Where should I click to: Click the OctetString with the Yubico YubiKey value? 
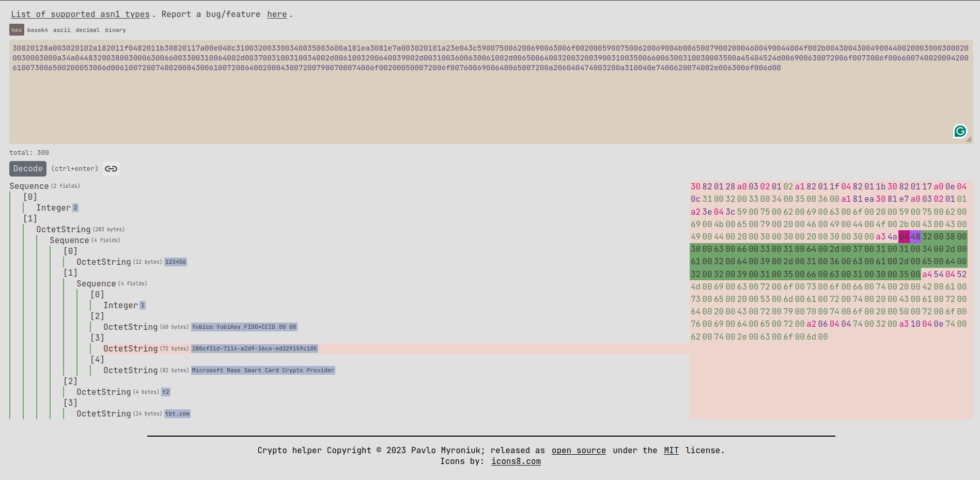pyautogui.click(x=244, y=327)
